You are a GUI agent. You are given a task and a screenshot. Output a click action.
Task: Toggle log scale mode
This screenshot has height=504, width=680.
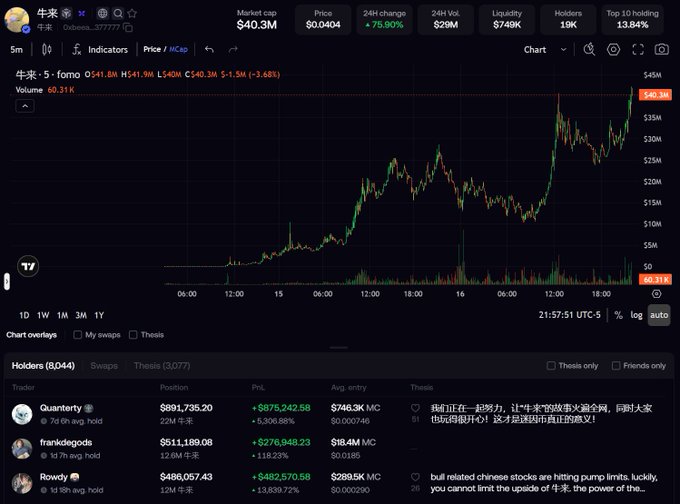point(636,315)
